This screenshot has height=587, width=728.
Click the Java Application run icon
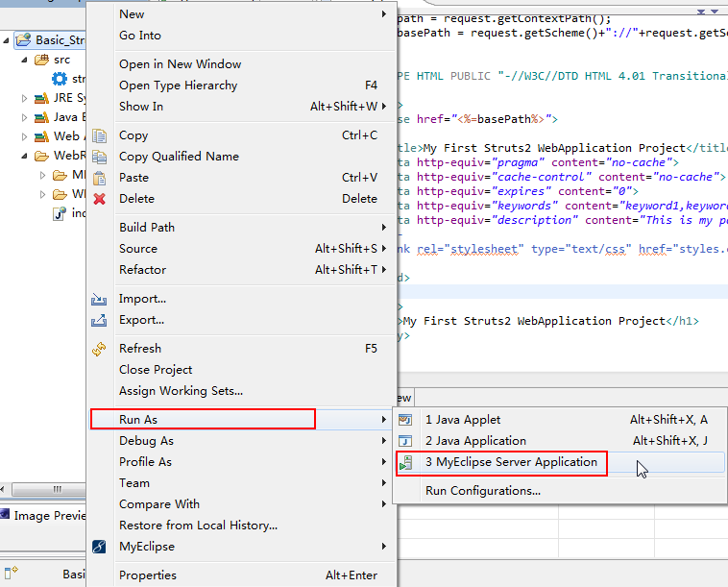coord(405,441)
